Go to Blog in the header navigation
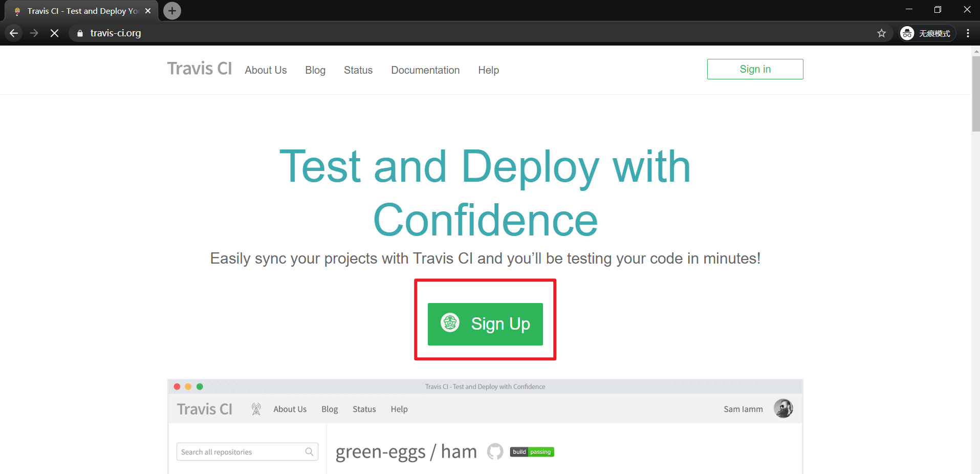This screenshot has height=474, width=980. click(x=315, y=70)
